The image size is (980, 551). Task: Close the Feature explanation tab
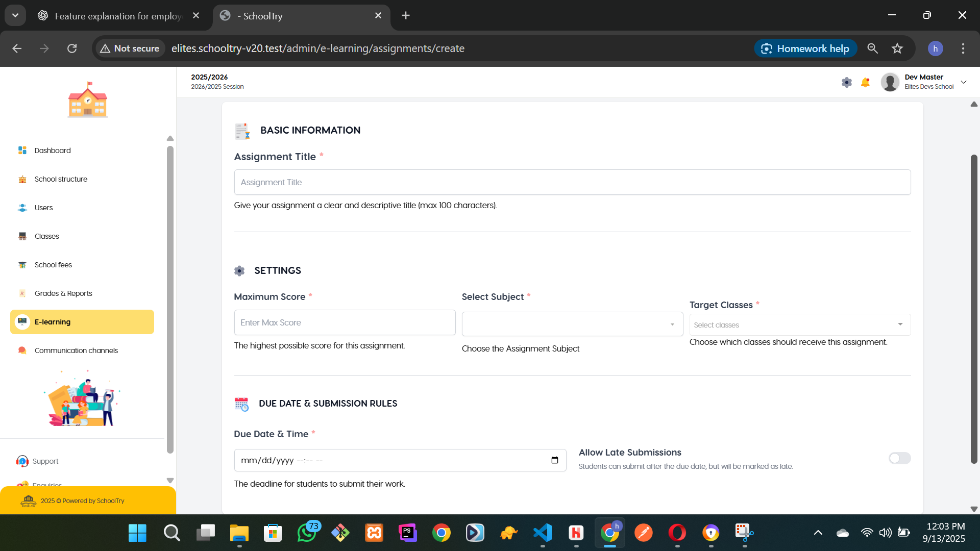point(196,16)
